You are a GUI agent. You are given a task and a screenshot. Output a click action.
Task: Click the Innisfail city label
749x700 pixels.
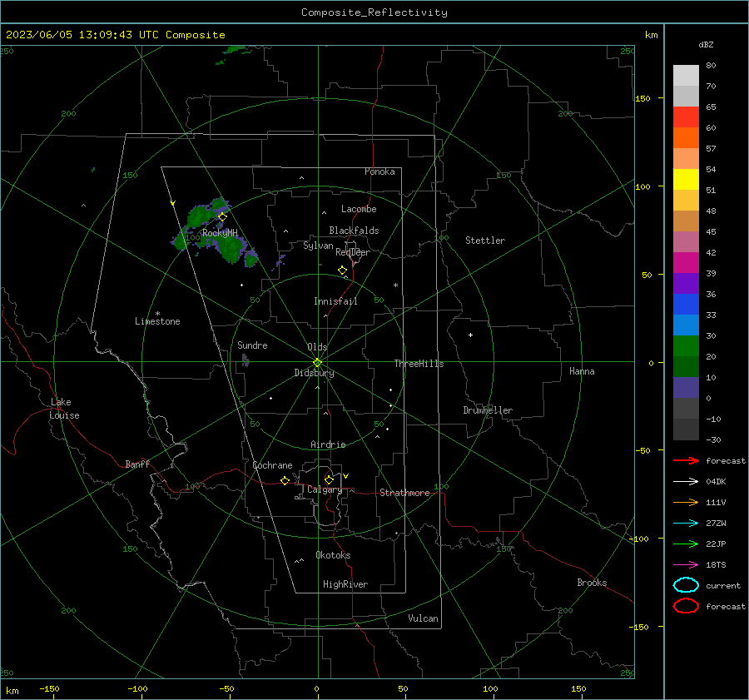click(x=335, y=301)
